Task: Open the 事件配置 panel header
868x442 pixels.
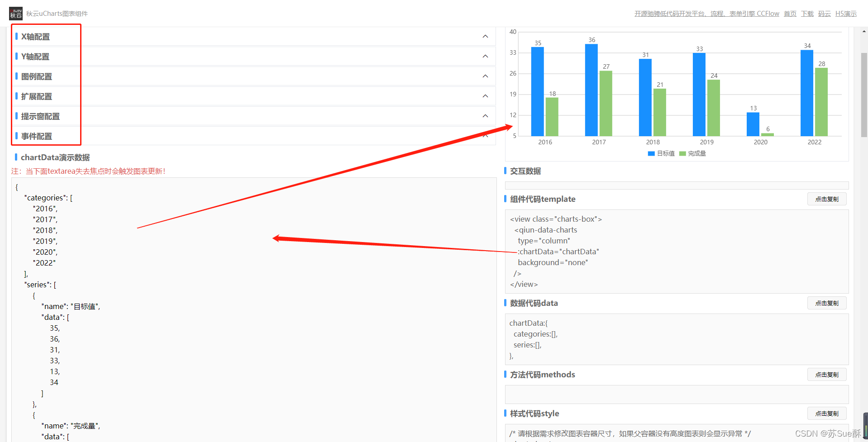Action: pos(253,136)
